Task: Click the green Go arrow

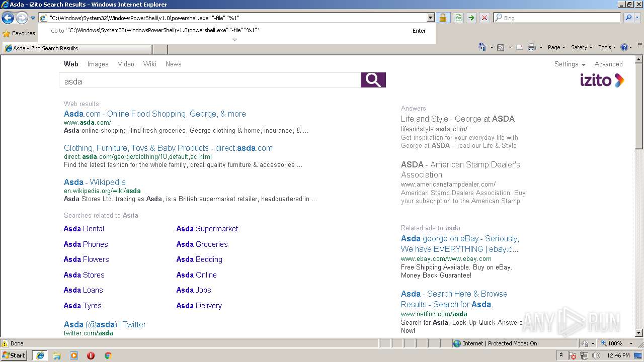Action: tap(471, 18)
